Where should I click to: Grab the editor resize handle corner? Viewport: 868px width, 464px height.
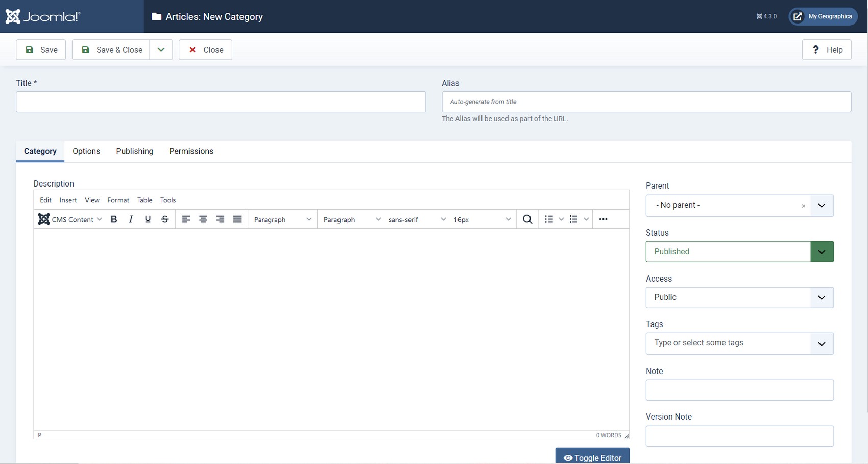(626, 436)
